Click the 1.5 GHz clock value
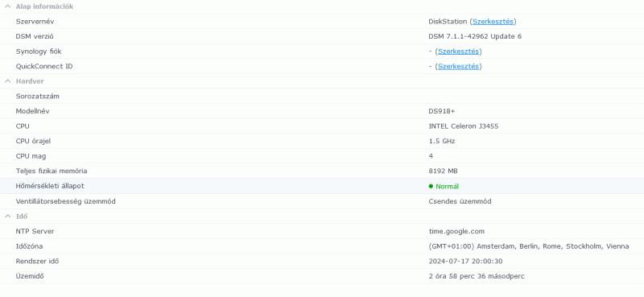 coord(441,142)
